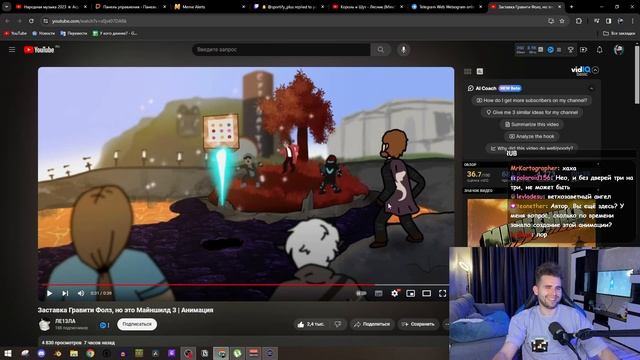The image size is (640, 360).
Task: Toggle the player autoplay switch
Action: pyautogui.click(x=361, y=293)
